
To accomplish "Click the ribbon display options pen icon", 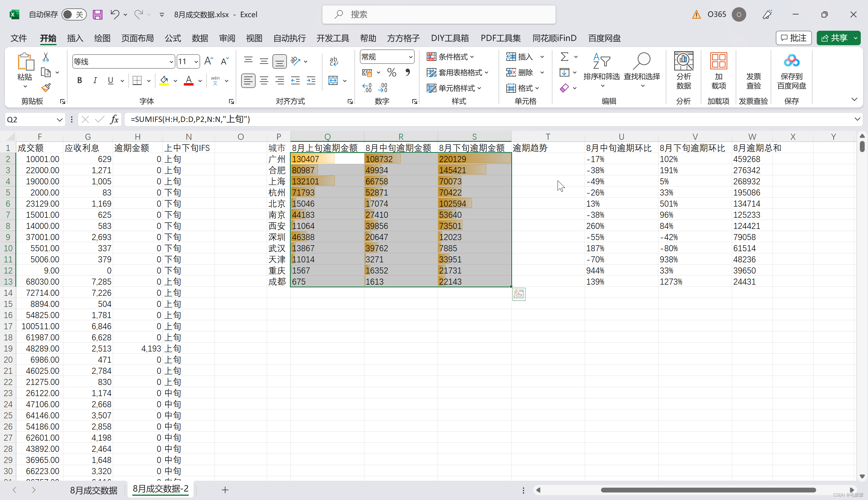I will coord(767,14).
